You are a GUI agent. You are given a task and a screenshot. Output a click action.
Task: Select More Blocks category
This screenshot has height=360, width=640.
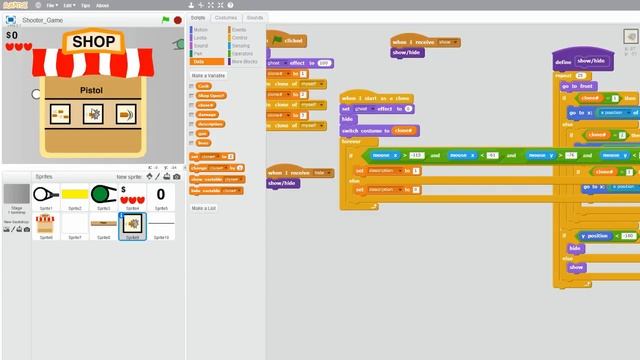pos(243,62)
